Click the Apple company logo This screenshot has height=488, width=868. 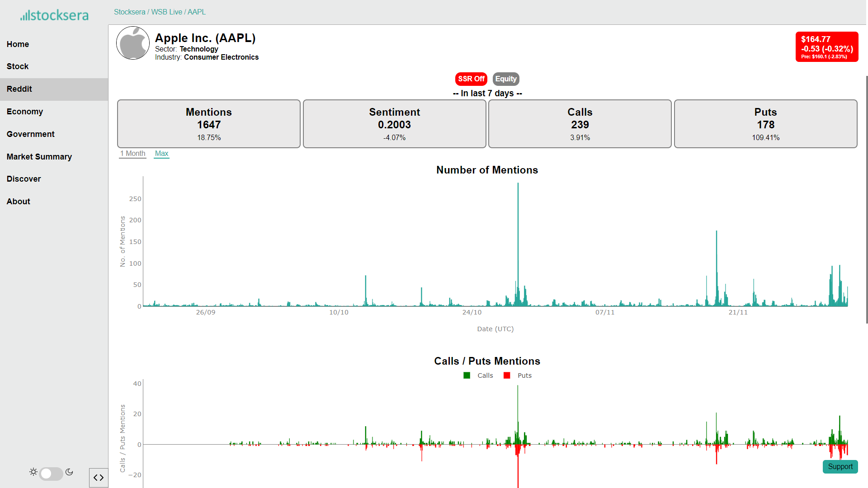point(133,43)
